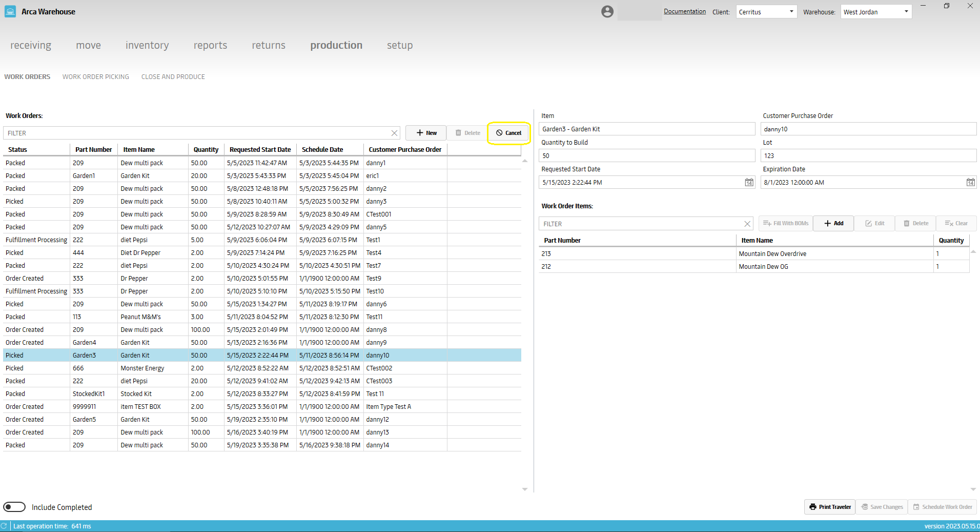Click the Quantity to Build field
This screenshot has height=532, width=980.
(647, 156)
